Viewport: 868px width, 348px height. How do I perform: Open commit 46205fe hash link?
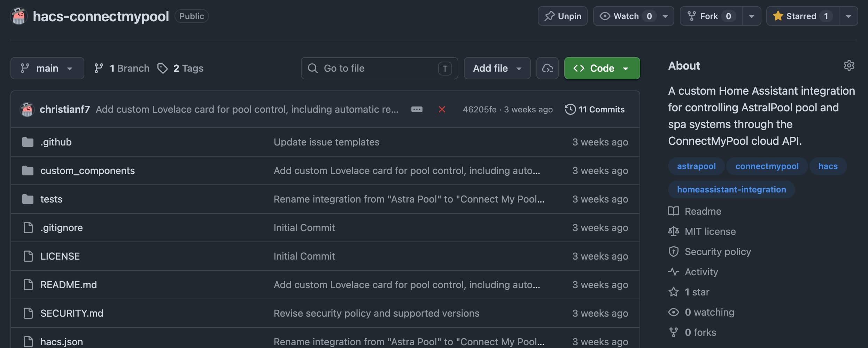pos(480,109)
